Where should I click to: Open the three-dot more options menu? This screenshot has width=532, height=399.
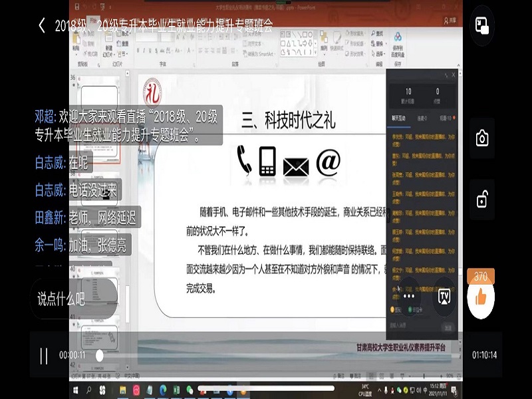click(x=408, y=295)
